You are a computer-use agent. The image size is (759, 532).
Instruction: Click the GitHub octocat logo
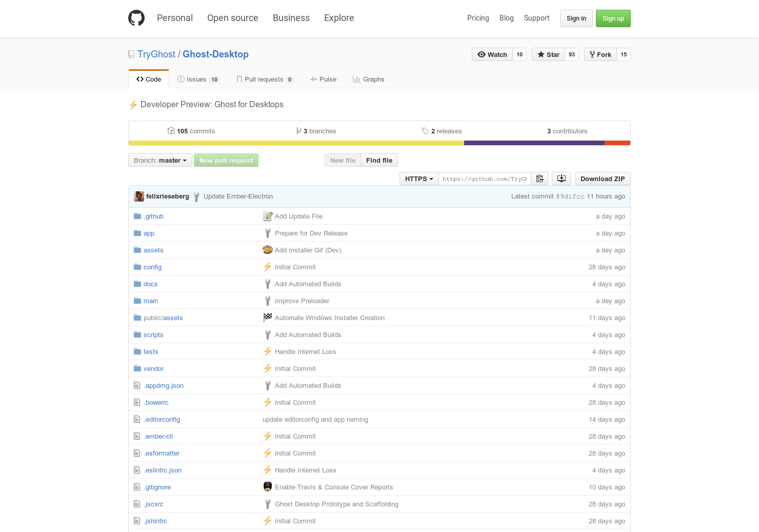pos(136,18)
